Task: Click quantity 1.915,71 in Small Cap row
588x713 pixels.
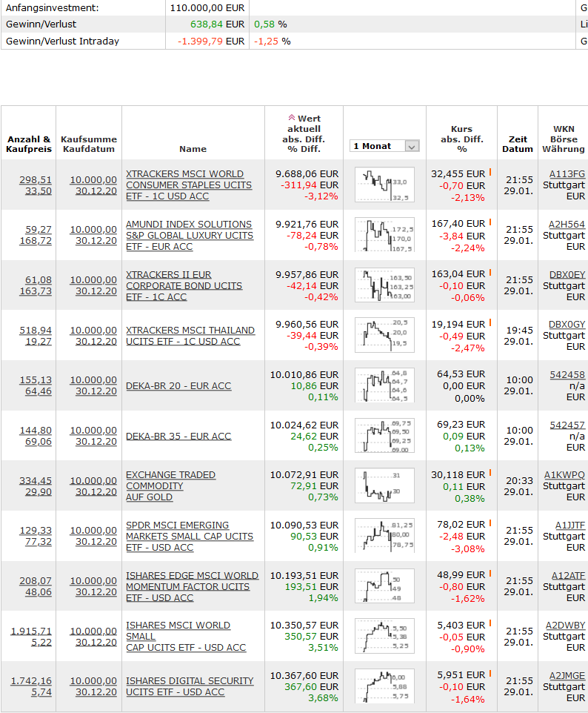Action: 31,631
